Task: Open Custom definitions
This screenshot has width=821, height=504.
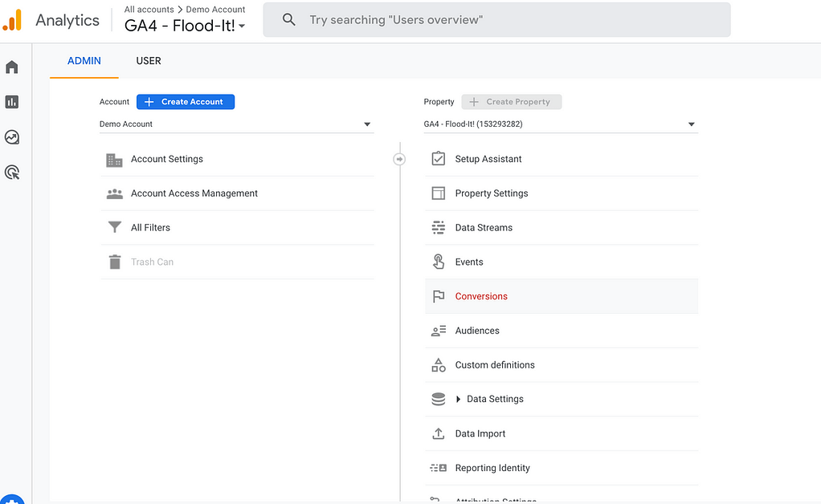Action: coord(562,365)
